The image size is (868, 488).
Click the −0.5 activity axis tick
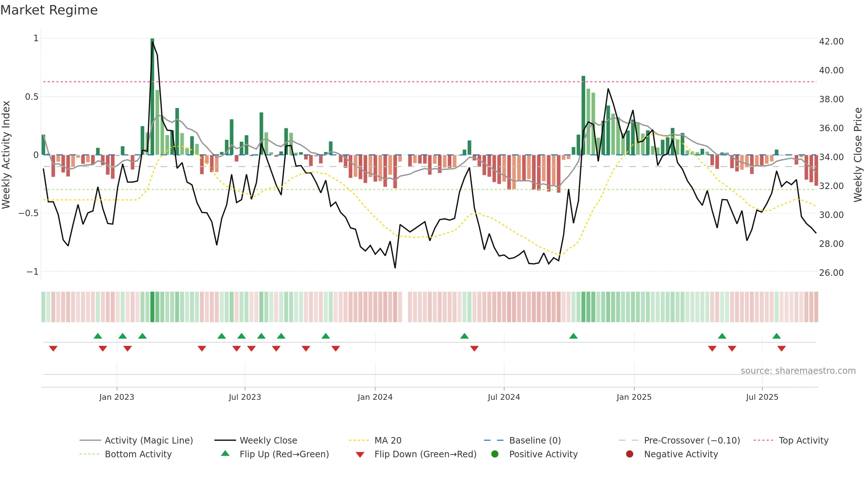click(x=29, y=213)
